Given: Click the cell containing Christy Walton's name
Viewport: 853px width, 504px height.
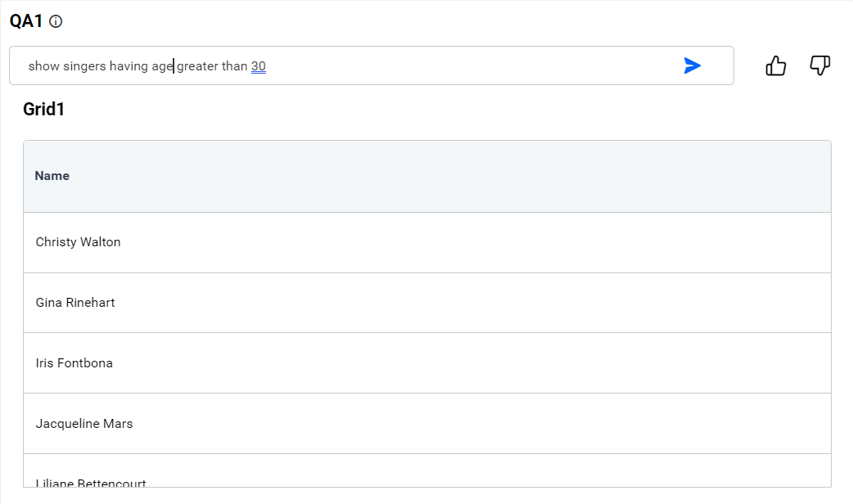Looking at the screenshot, I should (78, 242).
